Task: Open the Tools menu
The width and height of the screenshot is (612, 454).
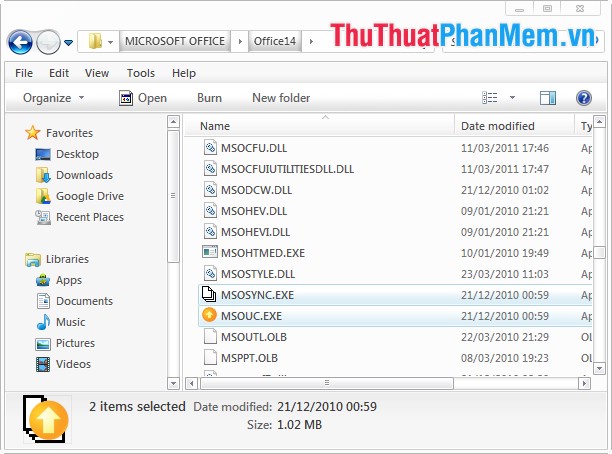Action: tap(141, 73)
